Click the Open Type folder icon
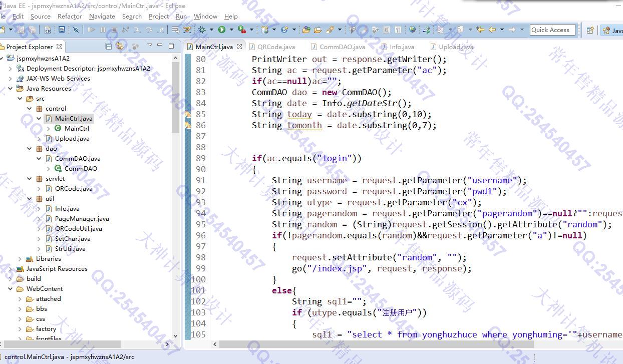Image resolution: width=623 pixels, height=364 pixels. (x=306, y=30)
